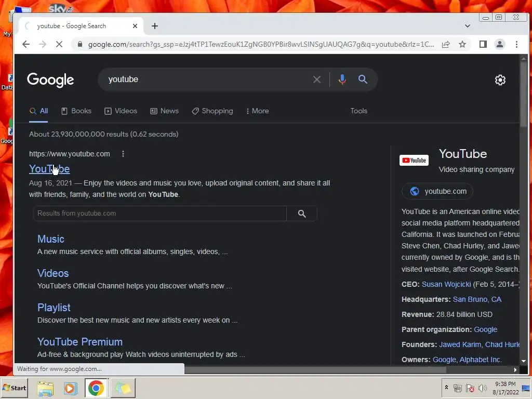Stop the page loading with X

pos(59,44)
